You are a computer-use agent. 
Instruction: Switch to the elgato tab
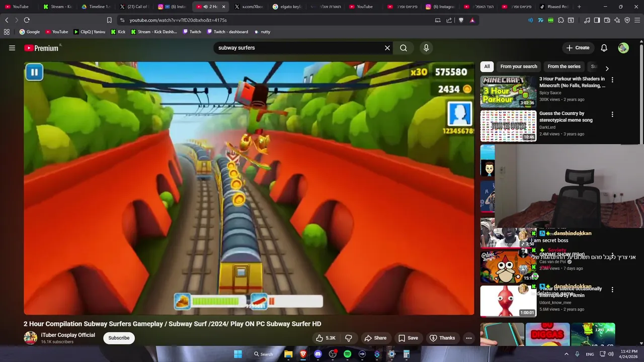click(x=287, y=7)
